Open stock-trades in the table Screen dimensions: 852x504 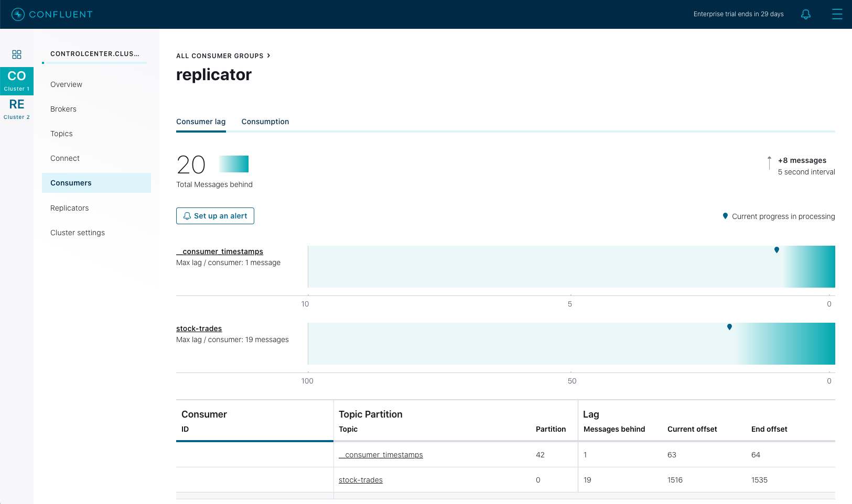click(x=361, y=480)
